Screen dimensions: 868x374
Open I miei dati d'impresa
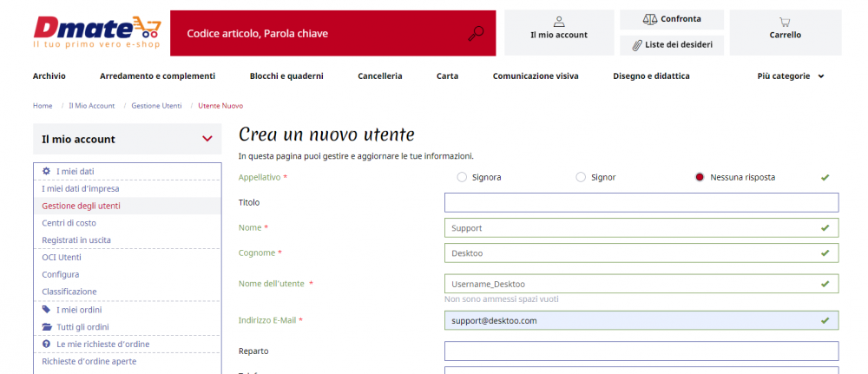pos(80,188)
